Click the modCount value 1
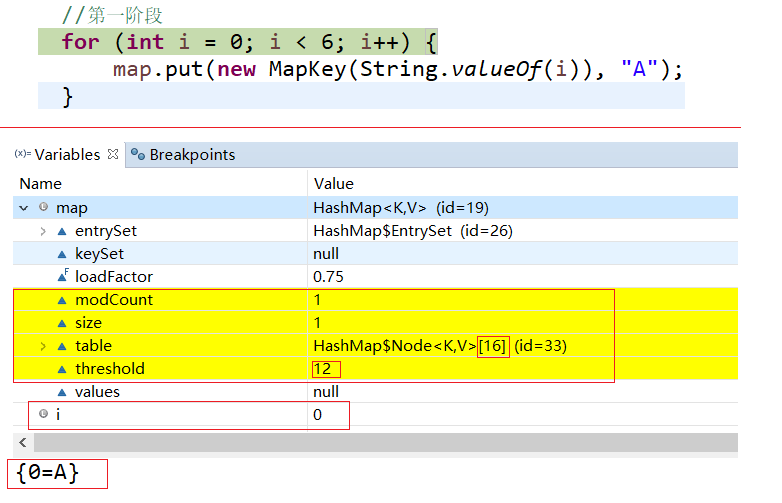 click(317, 300)
